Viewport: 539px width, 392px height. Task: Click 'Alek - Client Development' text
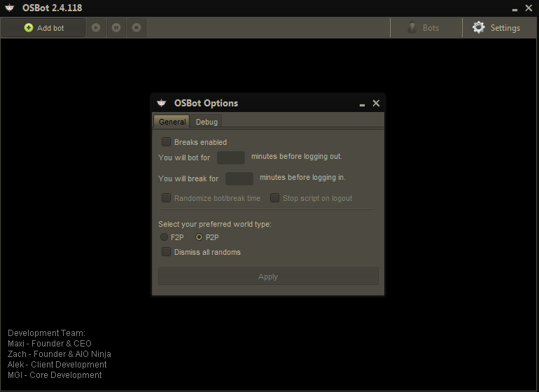[57, 365]
